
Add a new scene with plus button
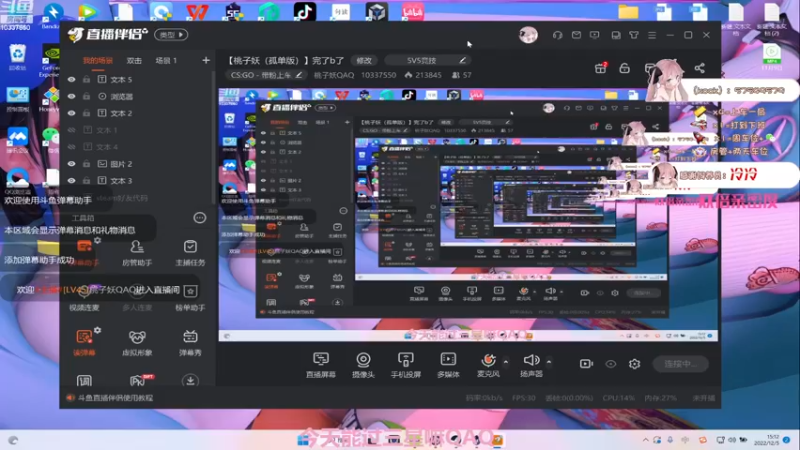[x=206, y=60]
